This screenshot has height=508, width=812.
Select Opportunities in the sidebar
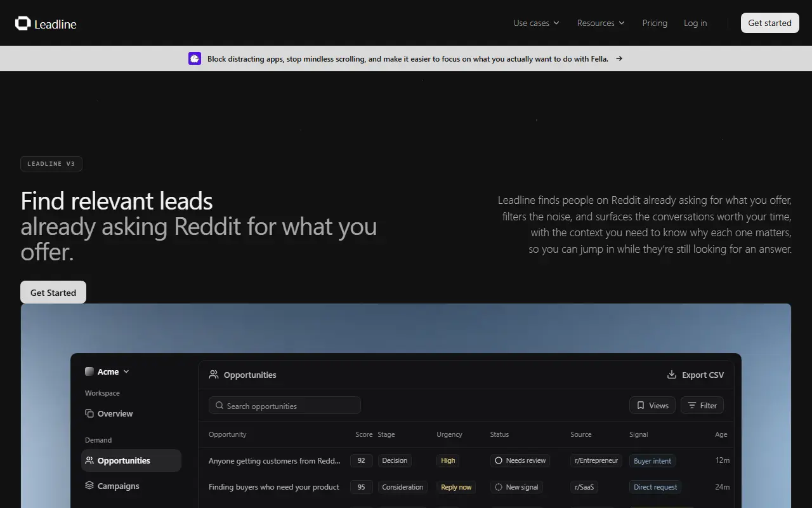(131, 460)
